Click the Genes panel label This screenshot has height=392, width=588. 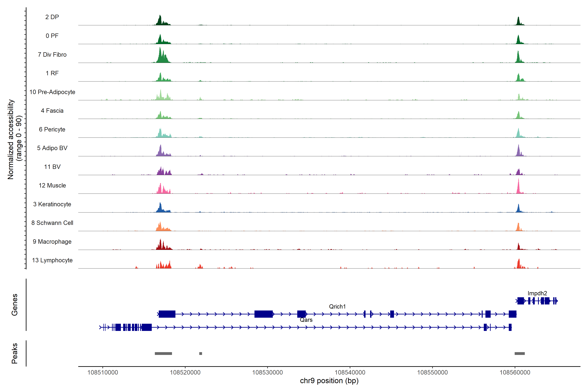tap(15, 305)
